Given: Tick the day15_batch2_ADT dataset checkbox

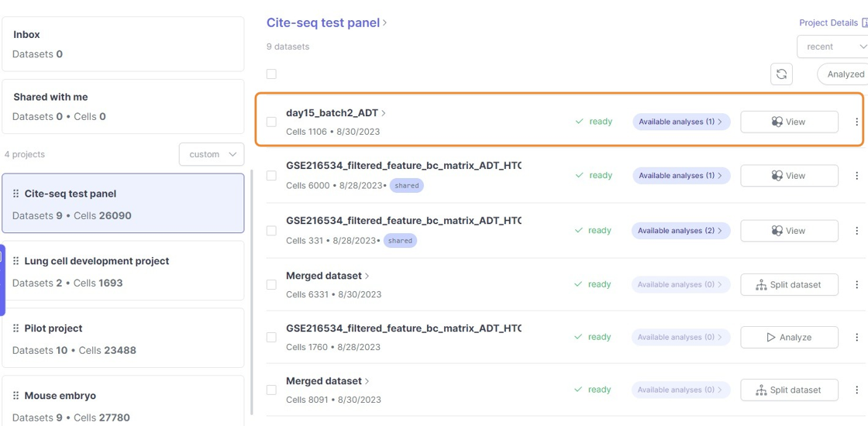Looking at the screenshot, I should coord(271,122).
